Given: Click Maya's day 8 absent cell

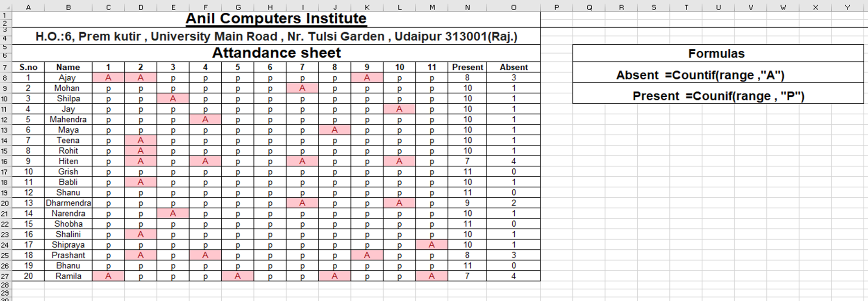Looking at the screenshot, I should (x=334, y=130).
